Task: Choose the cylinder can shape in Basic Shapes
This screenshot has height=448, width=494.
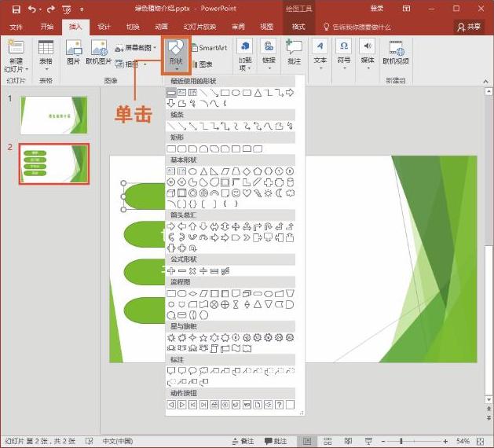Action: [x=290, y=182]
